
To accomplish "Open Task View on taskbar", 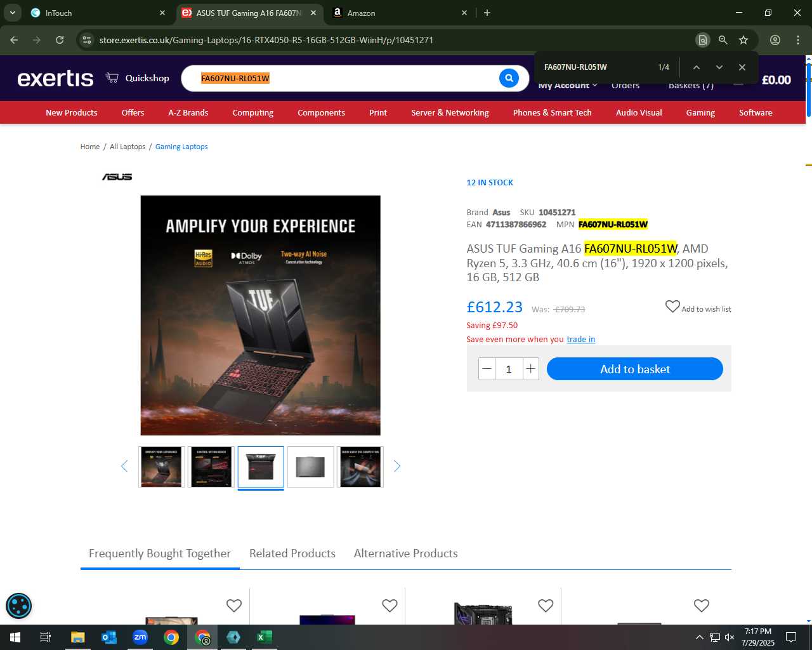I will point(46,637).
